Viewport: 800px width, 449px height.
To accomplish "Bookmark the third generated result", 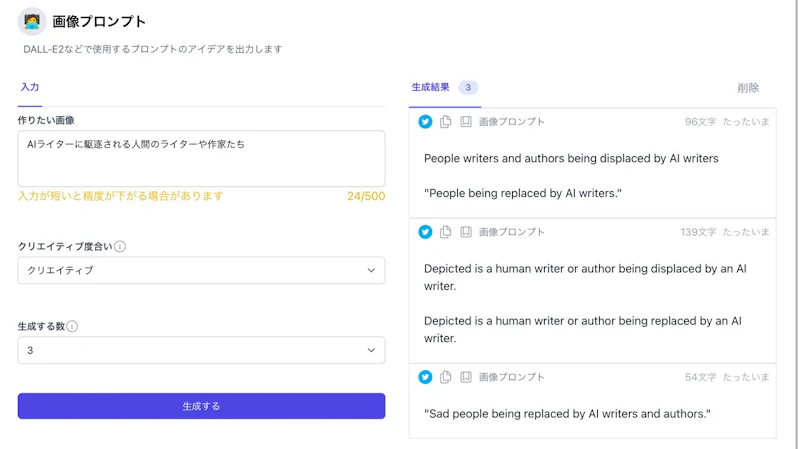I will (x=466, y=377).
